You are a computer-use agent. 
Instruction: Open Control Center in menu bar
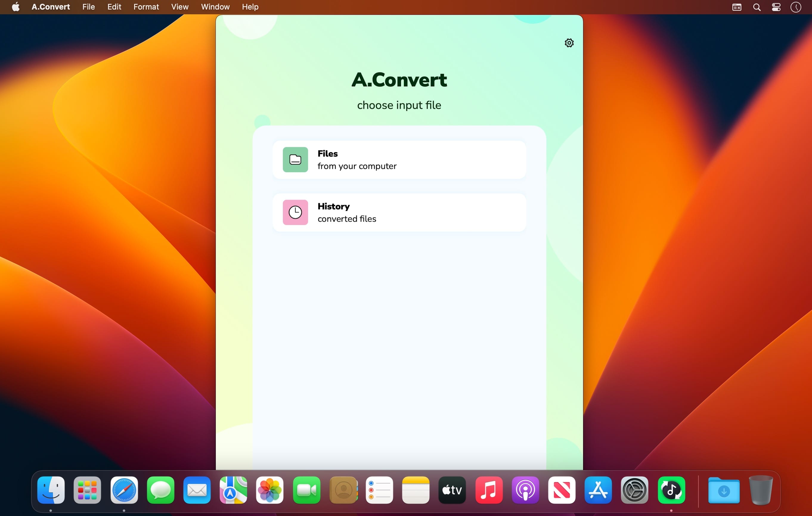click(776, 7)
